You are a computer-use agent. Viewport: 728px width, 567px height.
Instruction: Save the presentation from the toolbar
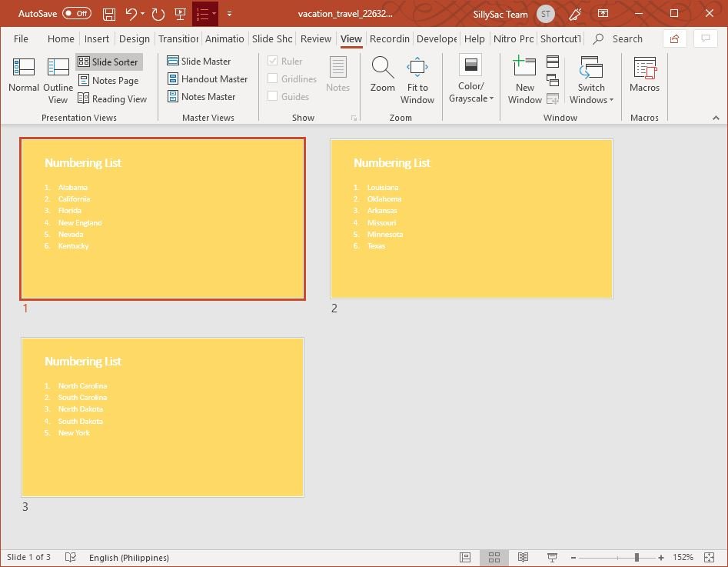click(x=109, y=14)
